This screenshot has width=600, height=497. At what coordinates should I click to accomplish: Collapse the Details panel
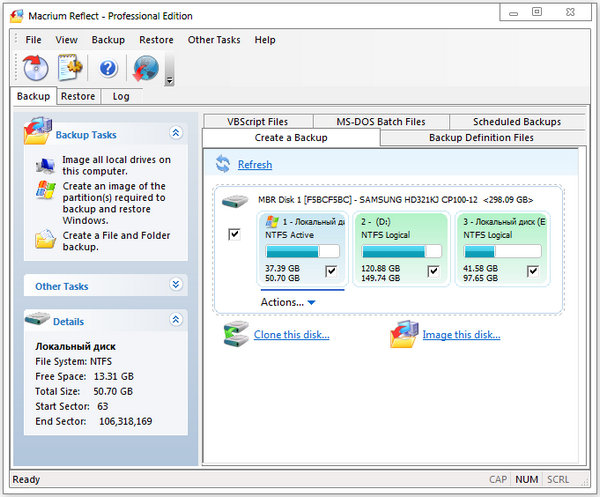point(176,321)
